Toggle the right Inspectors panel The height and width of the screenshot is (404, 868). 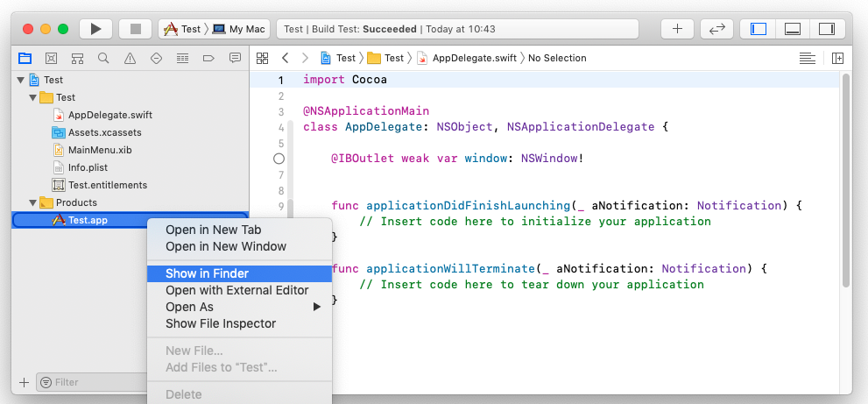(x=827, y=29)
